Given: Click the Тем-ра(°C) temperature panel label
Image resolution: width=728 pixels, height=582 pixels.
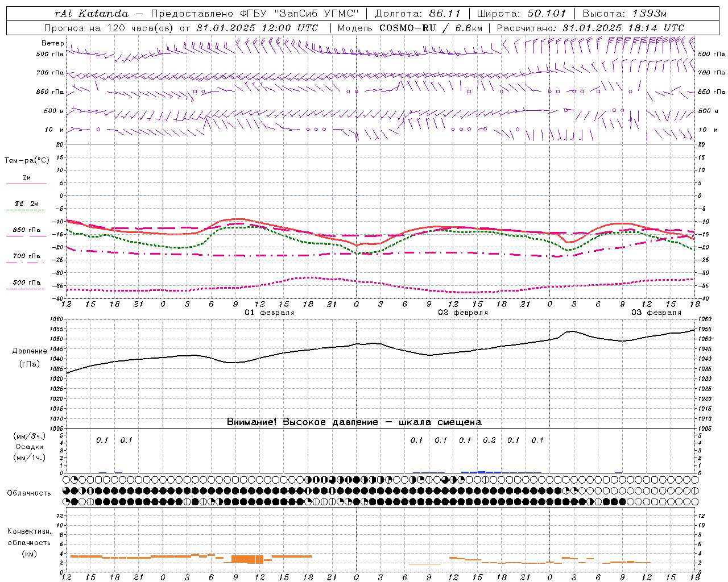Looking at the screenshot, I should click(27, 161).
